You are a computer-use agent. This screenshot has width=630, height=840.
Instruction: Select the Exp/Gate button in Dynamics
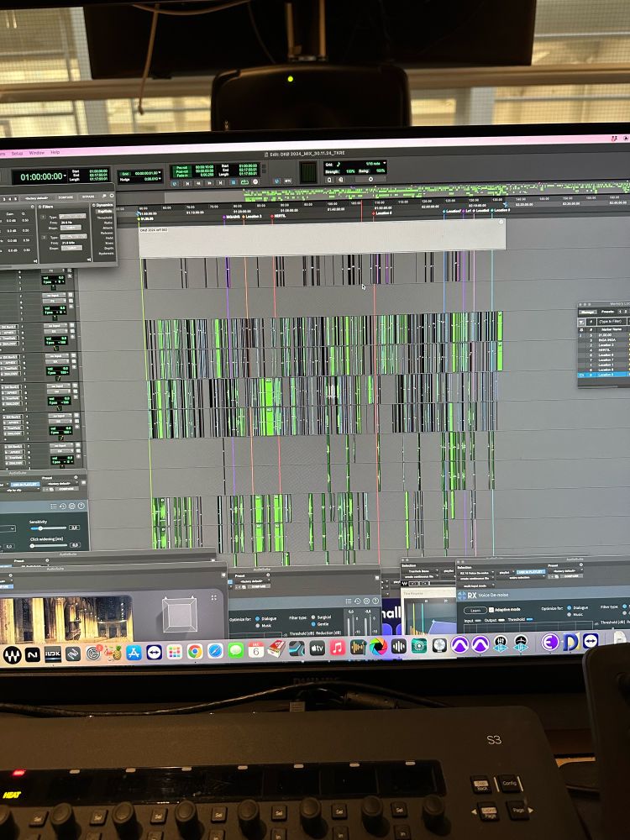pos(105,211)
